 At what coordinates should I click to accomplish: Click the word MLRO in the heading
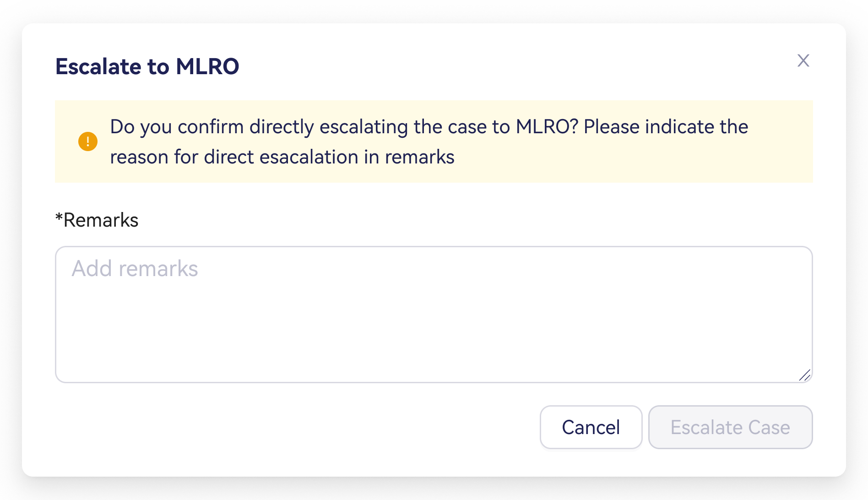(207, 66)
